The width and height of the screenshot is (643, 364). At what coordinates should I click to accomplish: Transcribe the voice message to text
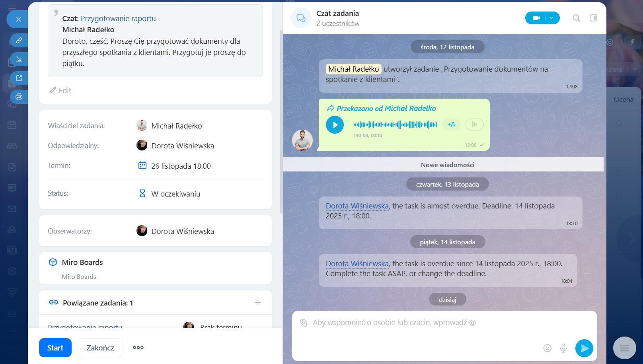coord(452,125)
